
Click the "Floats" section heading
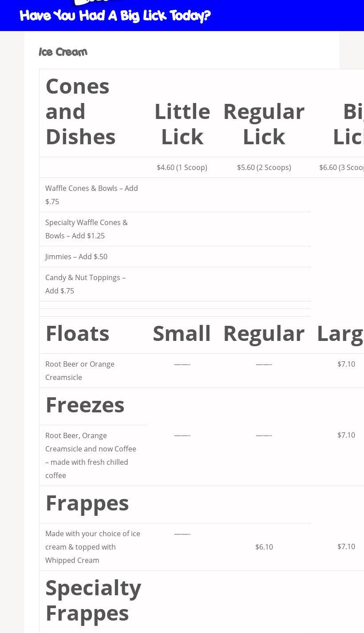click(x=77, y=333)
